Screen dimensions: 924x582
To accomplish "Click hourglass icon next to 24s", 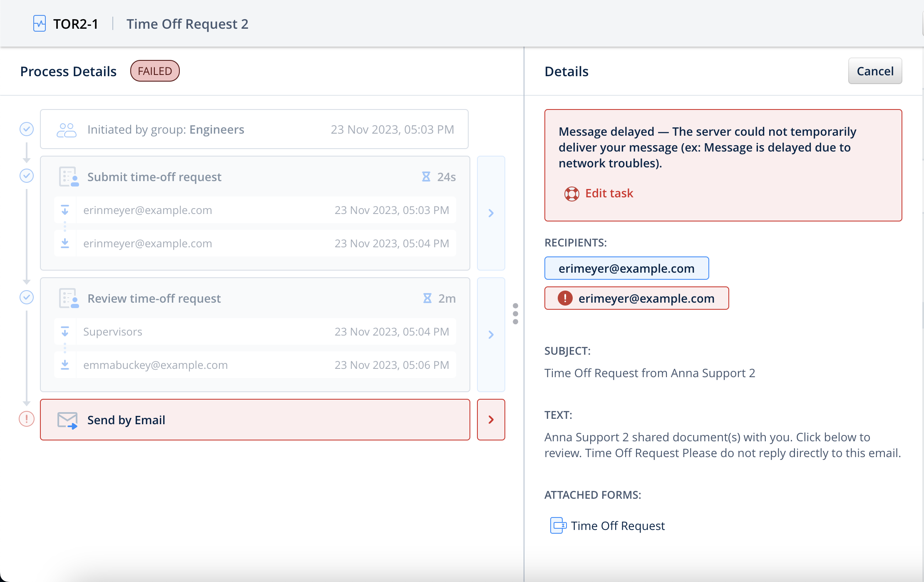I will 426,177.
